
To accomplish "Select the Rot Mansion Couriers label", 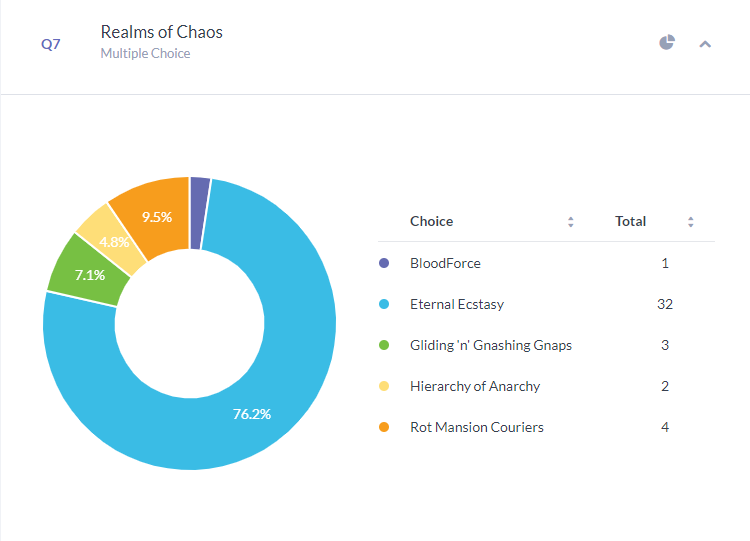I will click(477, 427).
